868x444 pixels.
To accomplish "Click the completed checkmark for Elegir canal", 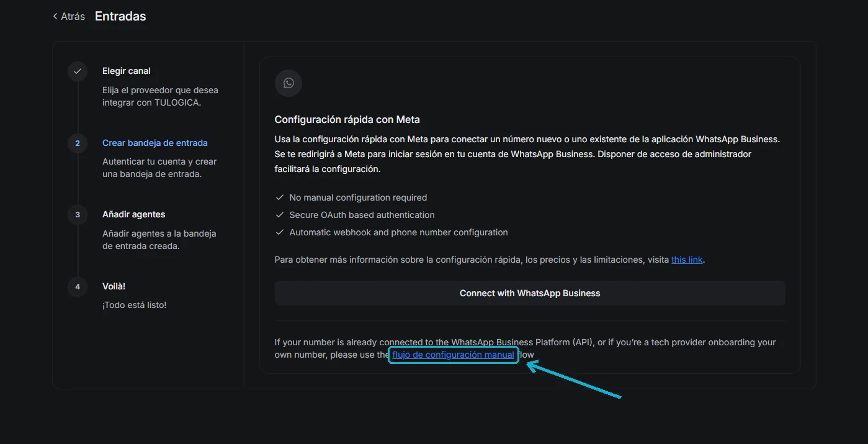I will coord(78,71).
